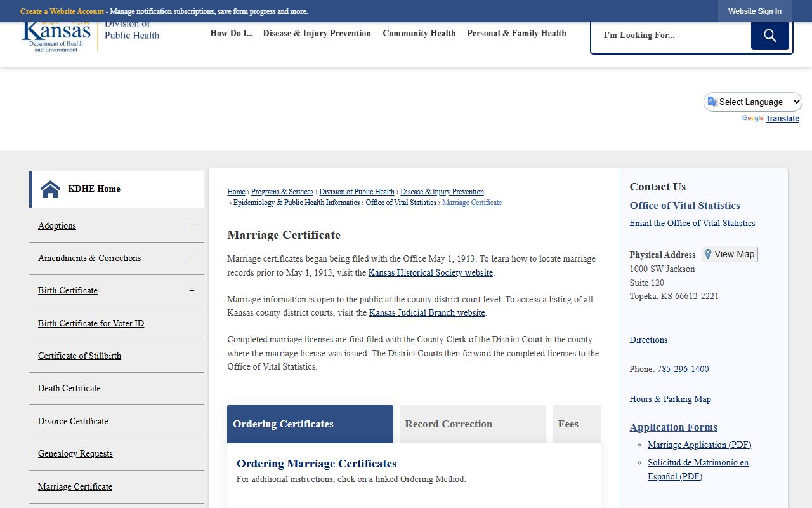Click Create a Website Account link
The width and height of the screenshot is (812, 508).
point(62,11)
